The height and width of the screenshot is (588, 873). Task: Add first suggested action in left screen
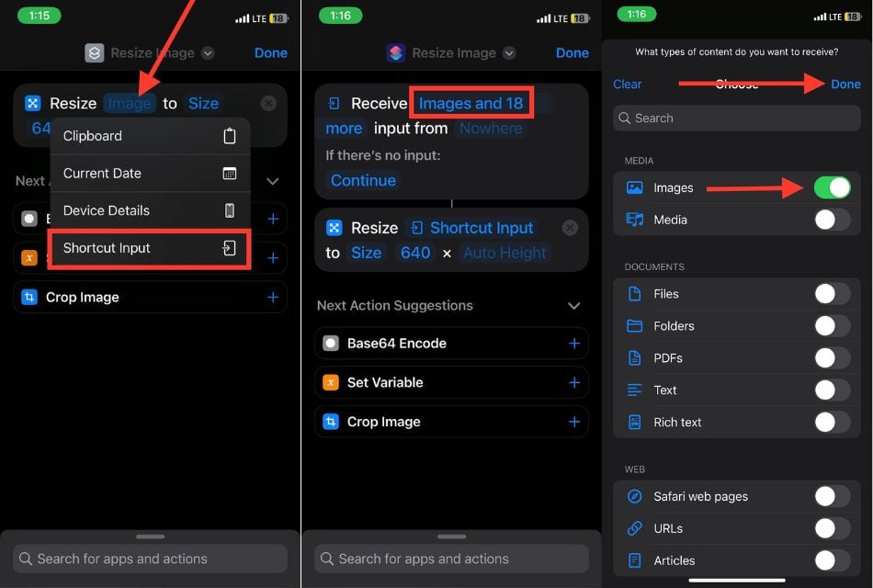(272, 220)
